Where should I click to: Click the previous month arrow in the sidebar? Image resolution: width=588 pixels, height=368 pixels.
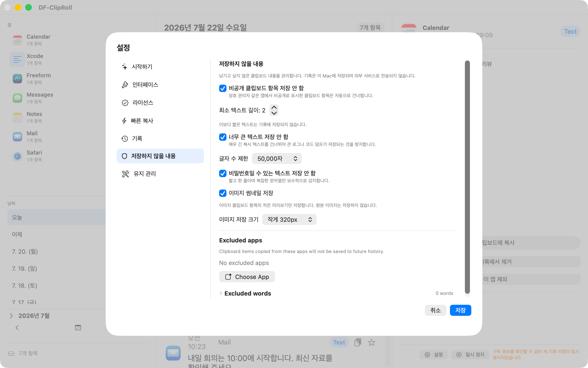(17, 328)
